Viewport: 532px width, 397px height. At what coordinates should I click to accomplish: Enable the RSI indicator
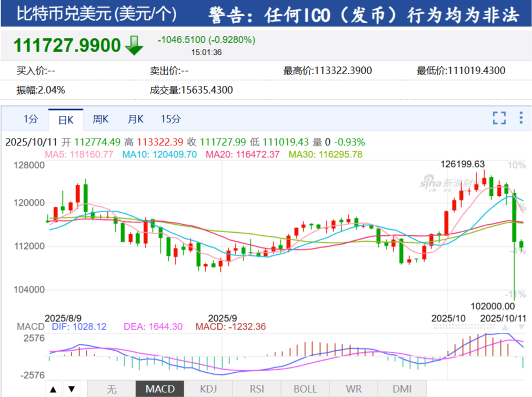(x=257, y=389)
